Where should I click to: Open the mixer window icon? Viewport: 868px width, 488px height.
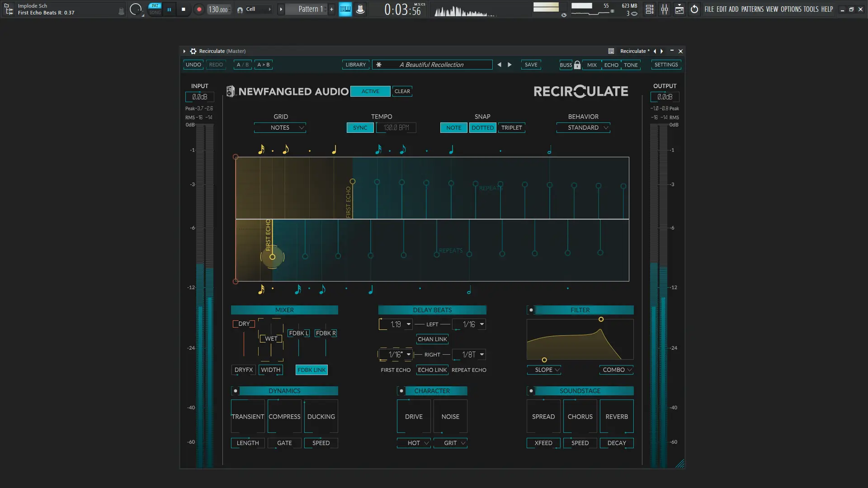pyautogui.click(x=665, y=9)
